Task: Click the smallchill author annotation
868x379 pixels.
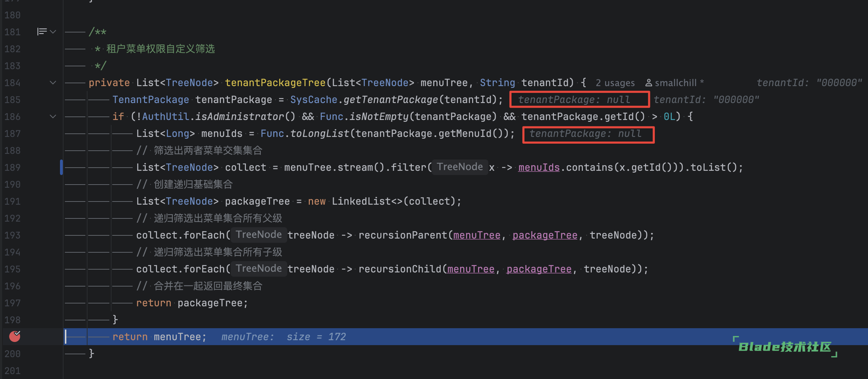Action: (676, 83)
